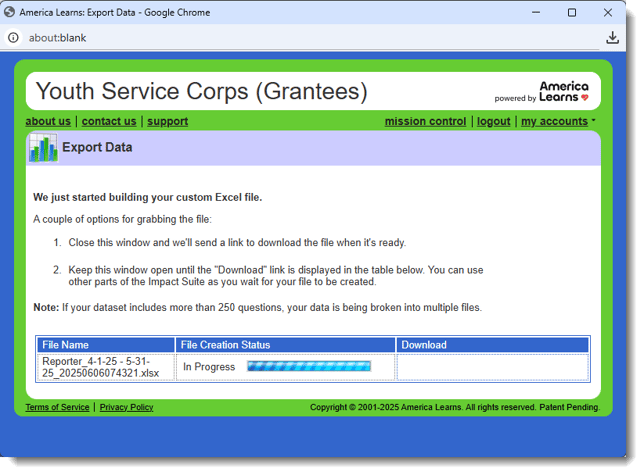This screenshot has width=644, height=475.
Task: View site information icon beside about:blank
Action: 13,38
